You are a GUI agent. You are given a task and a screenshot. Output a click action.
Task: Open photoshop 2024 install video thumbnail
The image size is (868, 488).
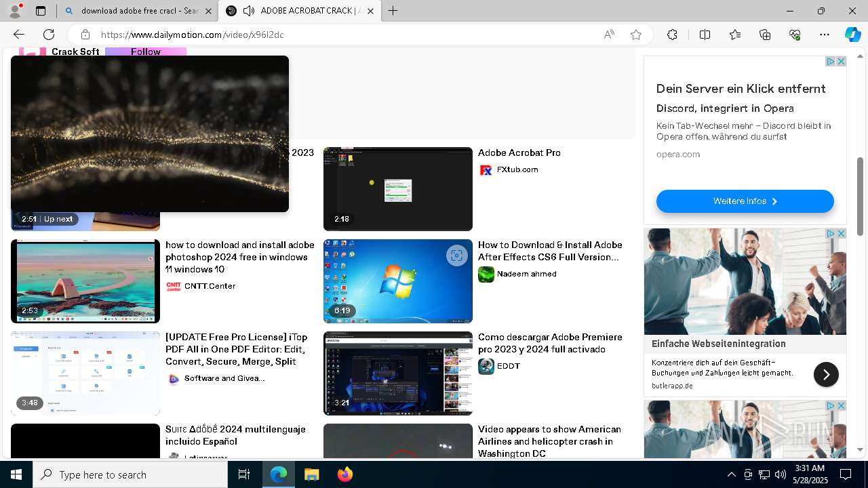pos(85,281)
